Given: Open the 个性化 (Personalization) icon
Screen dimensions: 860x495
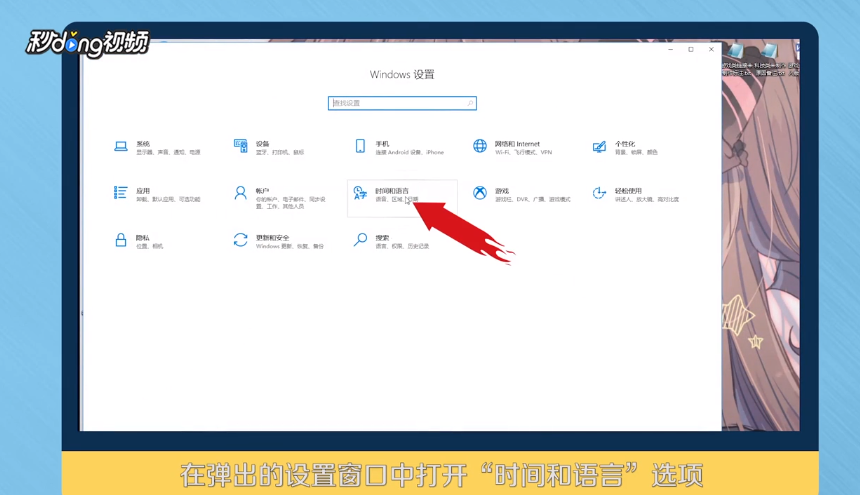Looking at the screenshot, I should (x=599, y=146).
